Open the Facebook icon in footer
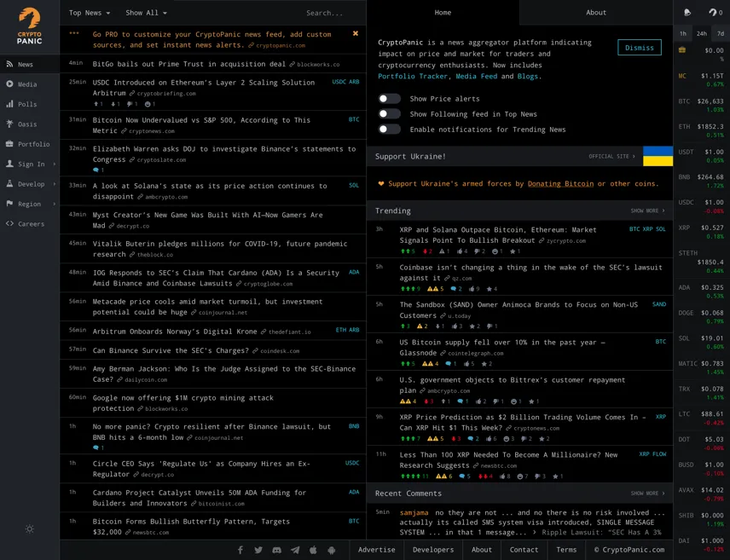The height and width of the screenshot is (560, 730). 240,550
